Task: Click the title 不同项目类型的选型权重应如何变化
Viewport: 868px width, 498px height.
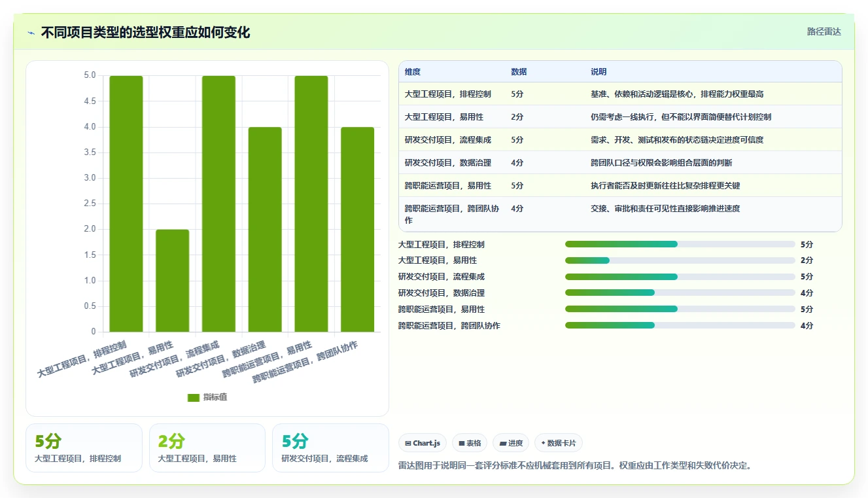Action: click(146, 33)
